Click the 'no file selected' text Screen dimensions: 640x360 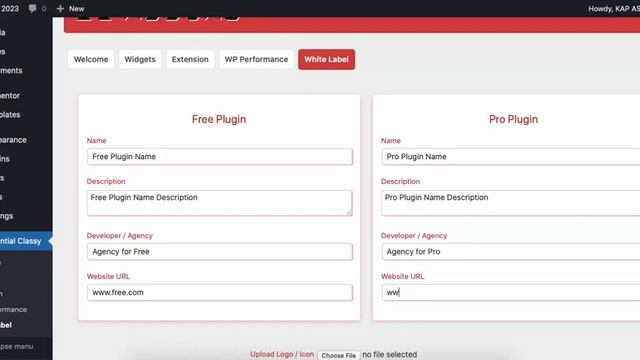tap(390, 354)
